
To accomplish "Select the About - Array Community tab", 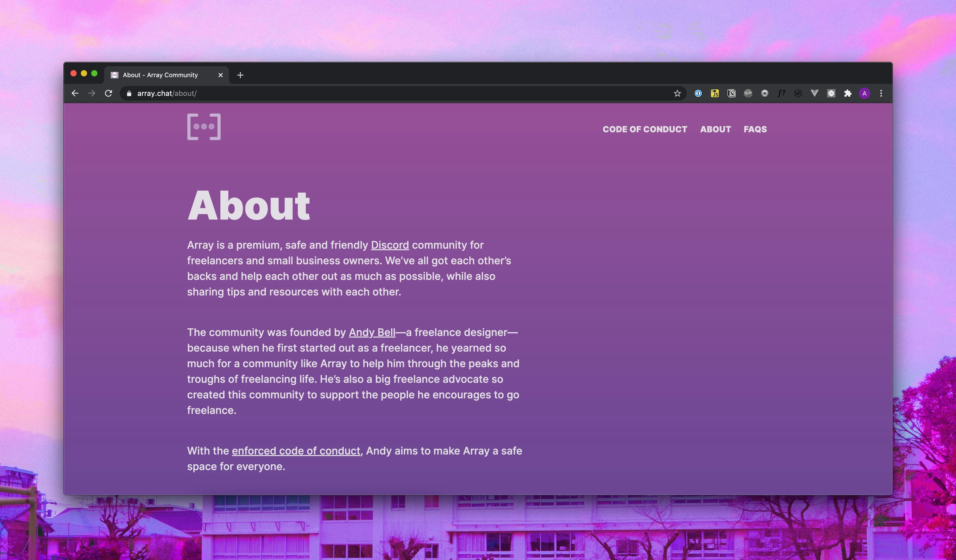I will [160, 75].
